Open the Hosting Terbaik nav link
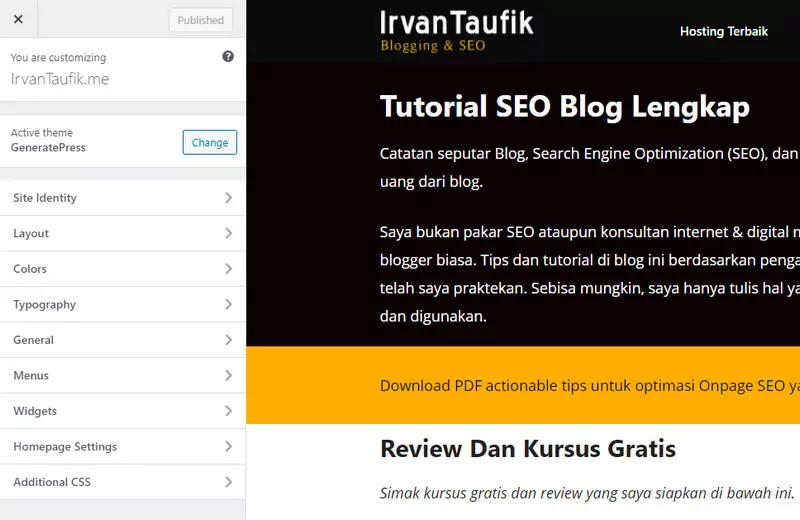Image resolution: width=800 pixels, height=520 pixels. point(723,32)
